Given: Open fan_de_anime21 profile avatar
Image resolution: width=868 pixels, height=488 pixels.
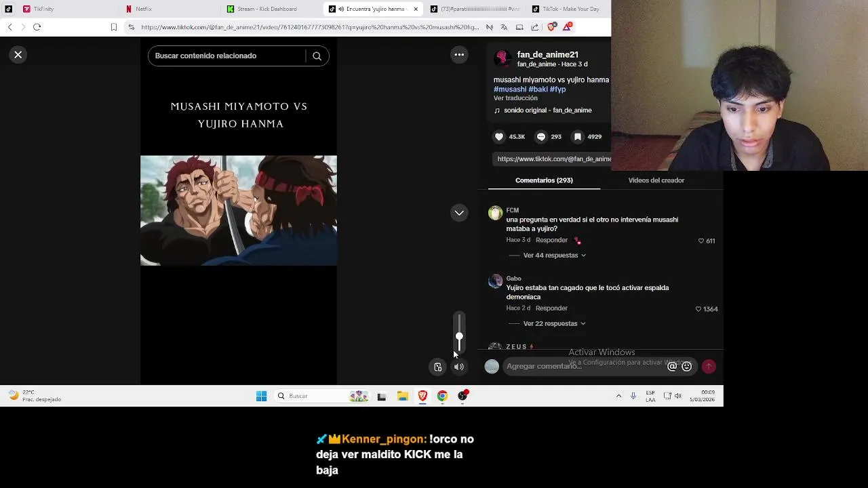Looking at the screenshot, I should 502,59.
